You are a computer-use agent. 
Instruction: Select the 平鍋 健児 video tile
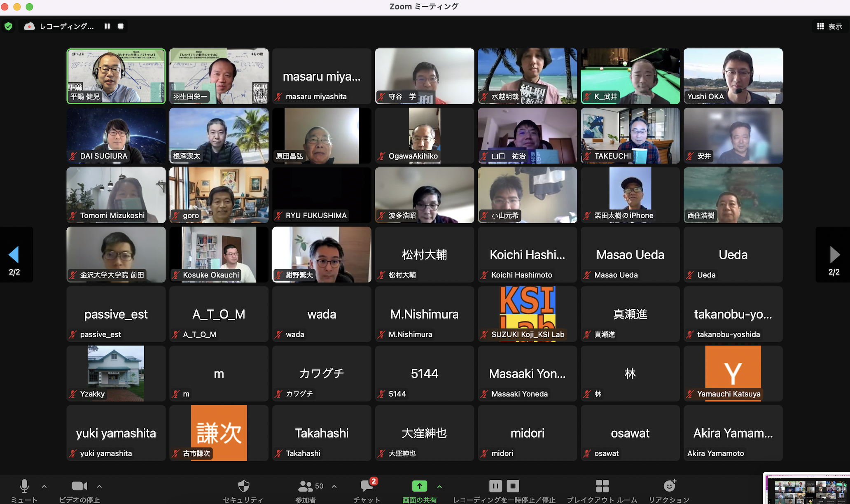pos(116,76)
